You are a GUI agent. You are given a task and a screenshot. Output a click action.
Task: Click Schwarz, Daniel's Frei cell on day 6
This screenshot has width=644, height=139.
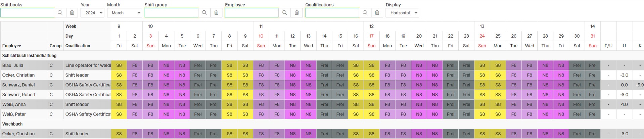coord(198,85)
